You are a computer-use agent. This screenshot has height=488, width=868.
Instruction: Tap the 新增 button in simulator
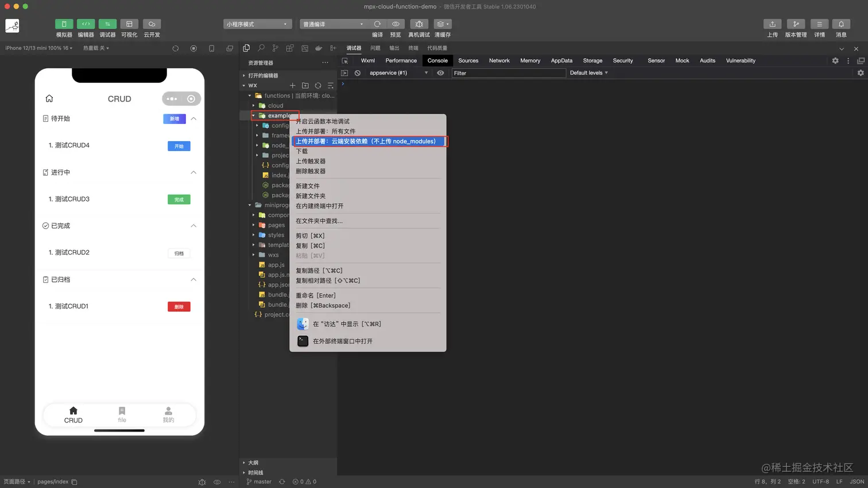pyautogui.click(x=175, y=119)
